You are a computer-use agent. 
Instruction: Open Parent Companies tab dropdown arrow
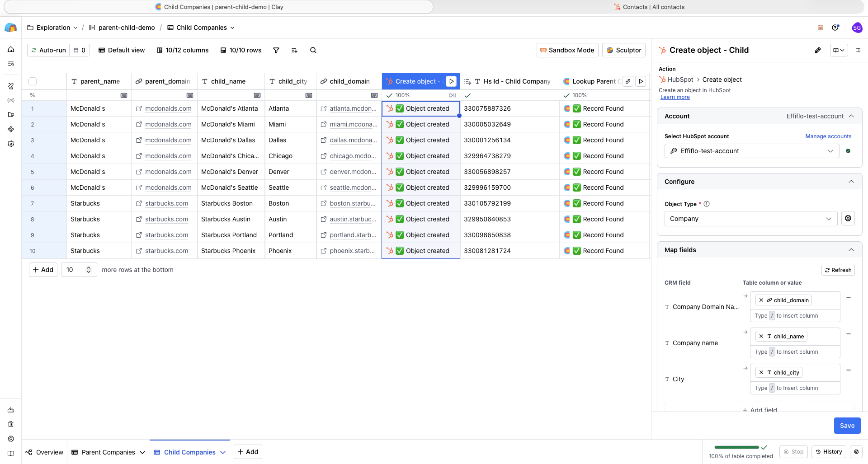click(142, 452)
